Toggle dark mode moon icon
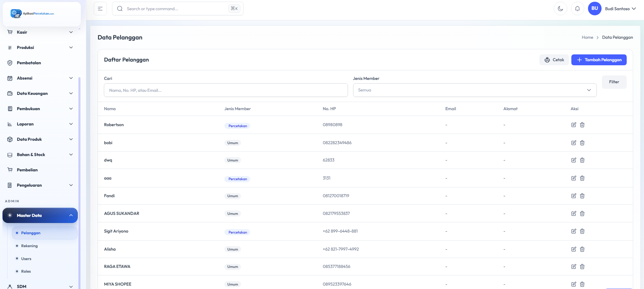The height and width of the screenshot is (289, 644). 560,8
